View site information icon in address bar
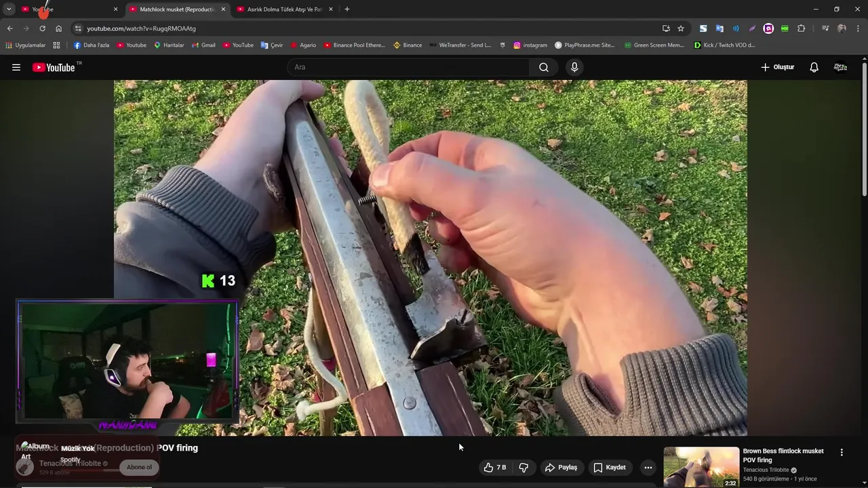 pyautogui.click(x=78, y=28)
